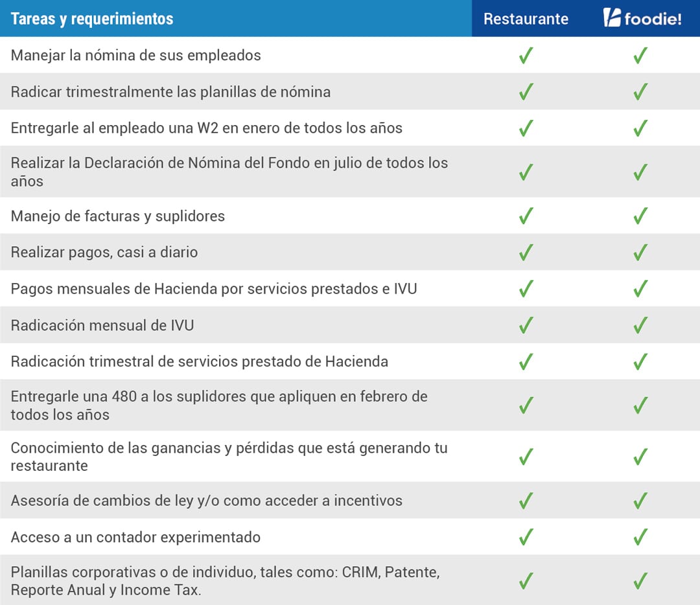
Task: Click the text Manejar la nómina de sus empleados
Action: 135,55
